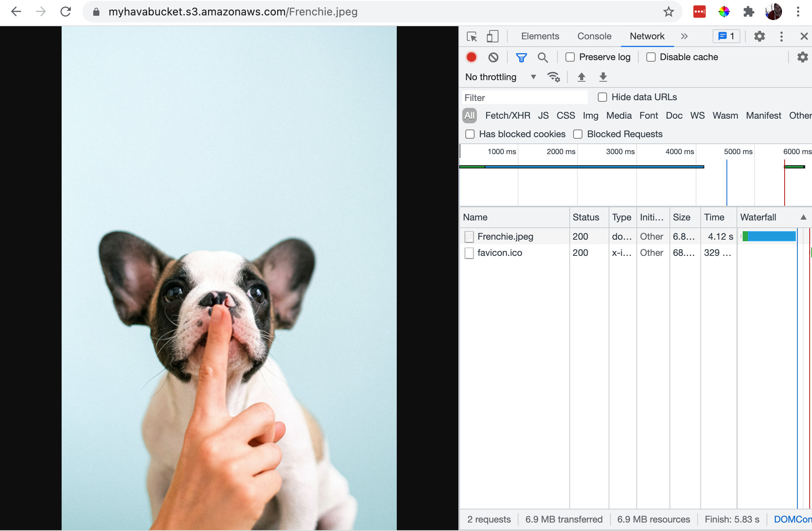Click the settings gear icon in DevTools
Viewport: 812px width, 531px height.
759,37
